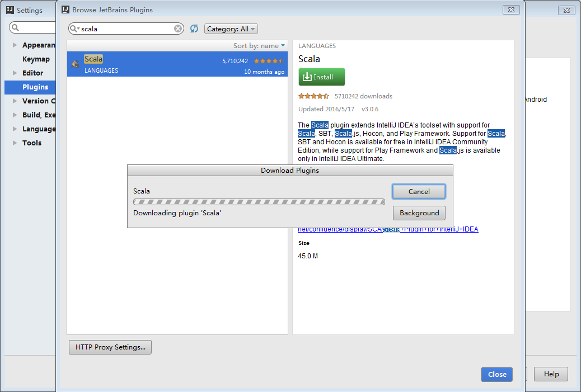Click the '5,710,242' download count in list
The image size is (581, 392).
[x=235, y=61]
